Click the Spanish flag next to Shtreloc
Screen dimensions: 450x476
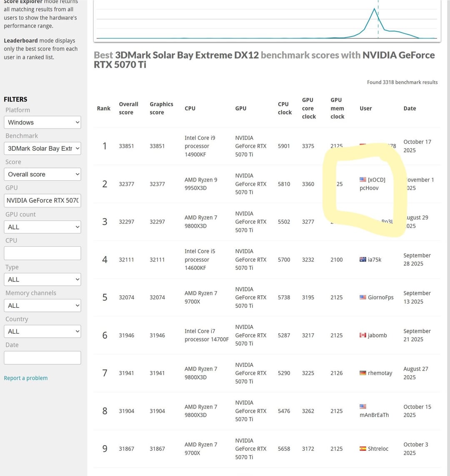(x=363, y=449)
